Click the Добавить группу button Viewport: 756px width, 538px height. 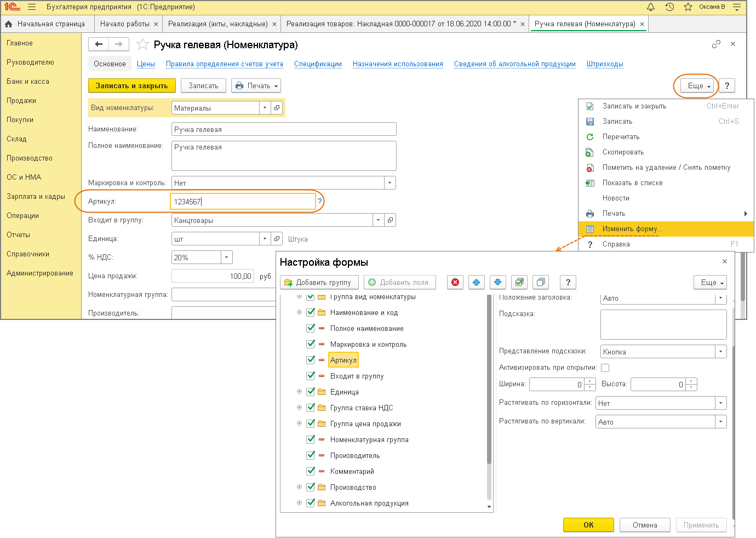coord(319,282)
